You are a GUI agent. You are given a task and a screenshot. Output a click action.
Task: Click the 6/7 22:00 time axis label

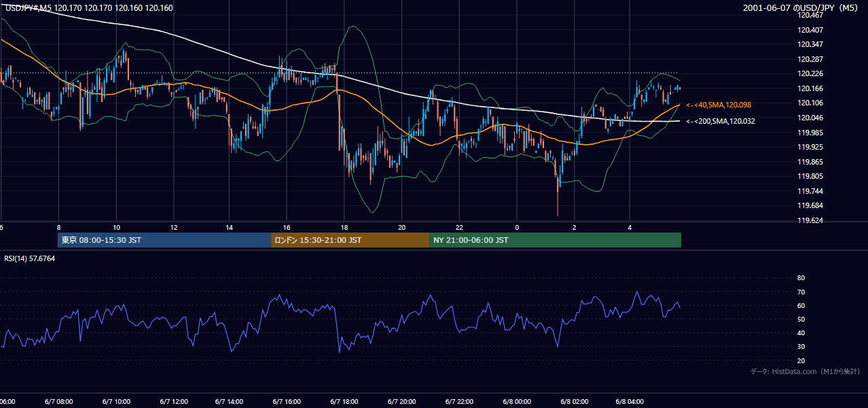458,402
